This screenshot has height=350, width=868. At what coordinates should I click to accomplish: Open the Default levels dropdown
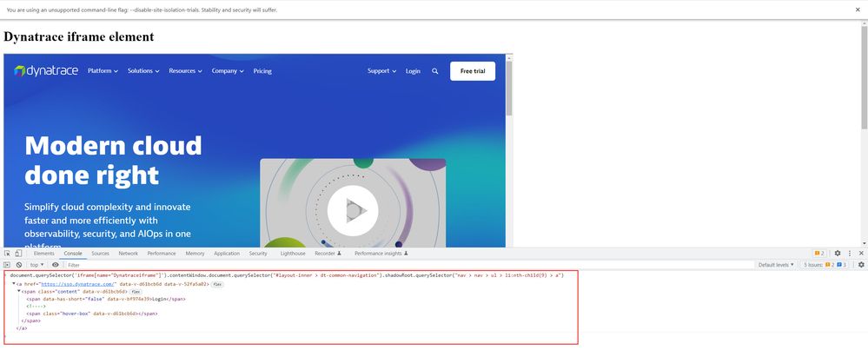point(776,264)
